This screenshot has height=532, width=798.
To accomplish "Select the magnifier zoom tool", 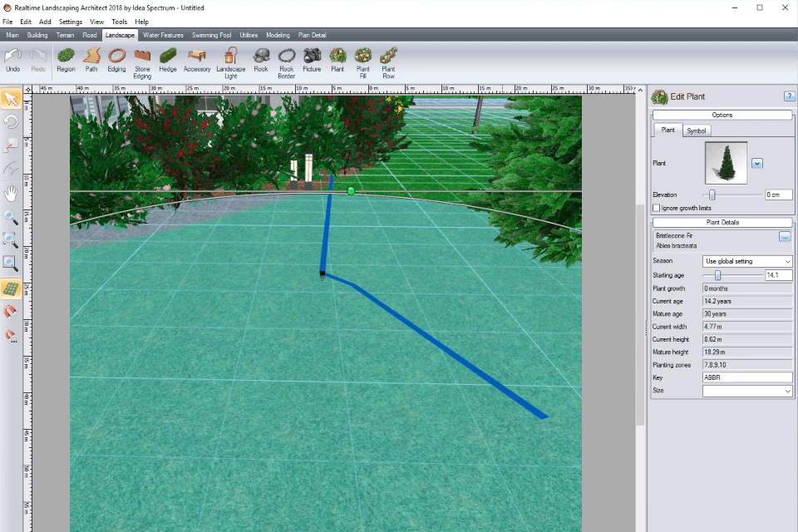I will click(11, 218).
